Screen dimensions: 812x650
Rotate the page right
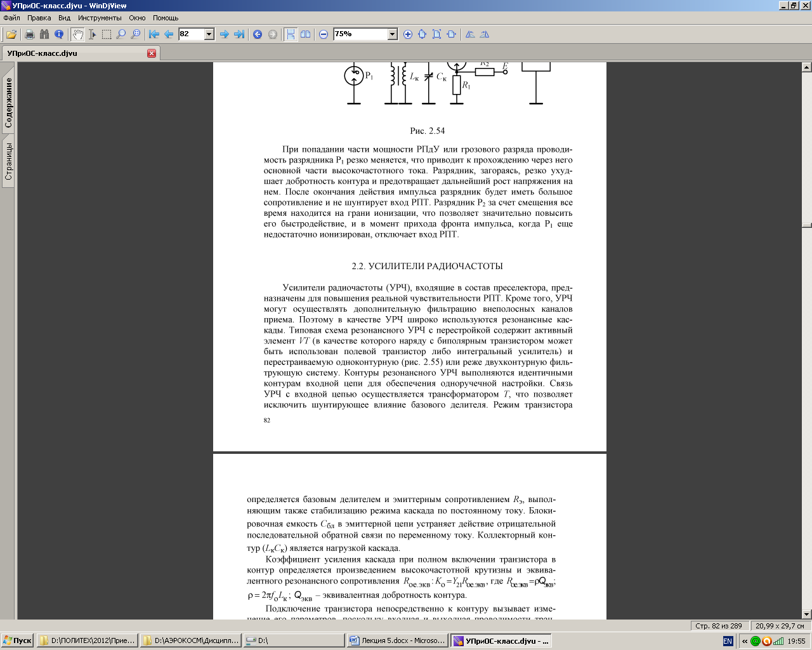[x=485, y=34]
